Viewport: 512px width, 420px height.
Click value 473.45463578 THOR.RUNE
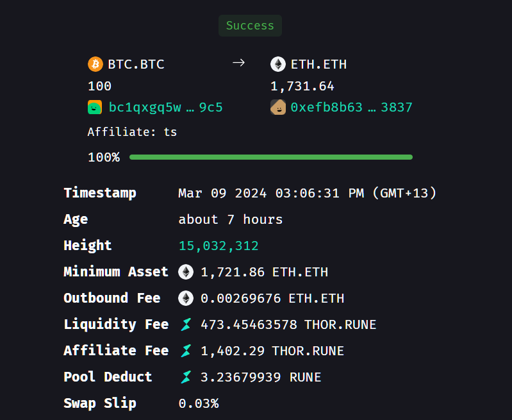pos(288,325)
